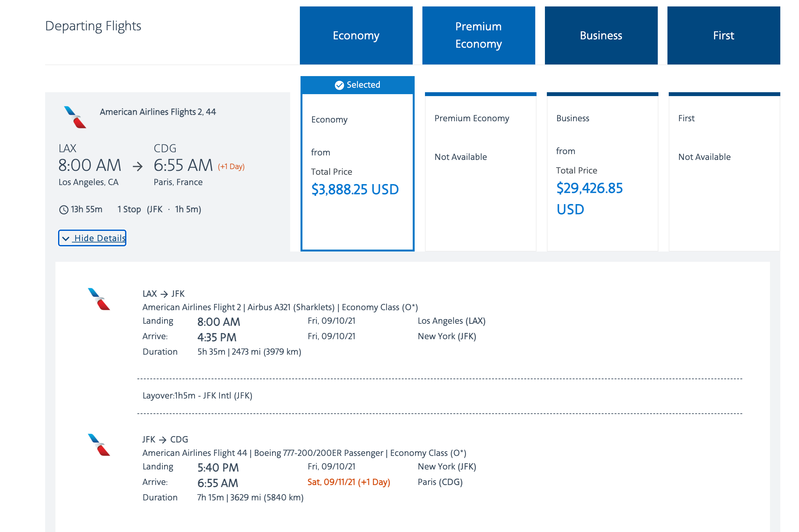Screen dimensions: 799x532
Task: Click American Airlines logo in flight summary
Action: click(75, 117)
